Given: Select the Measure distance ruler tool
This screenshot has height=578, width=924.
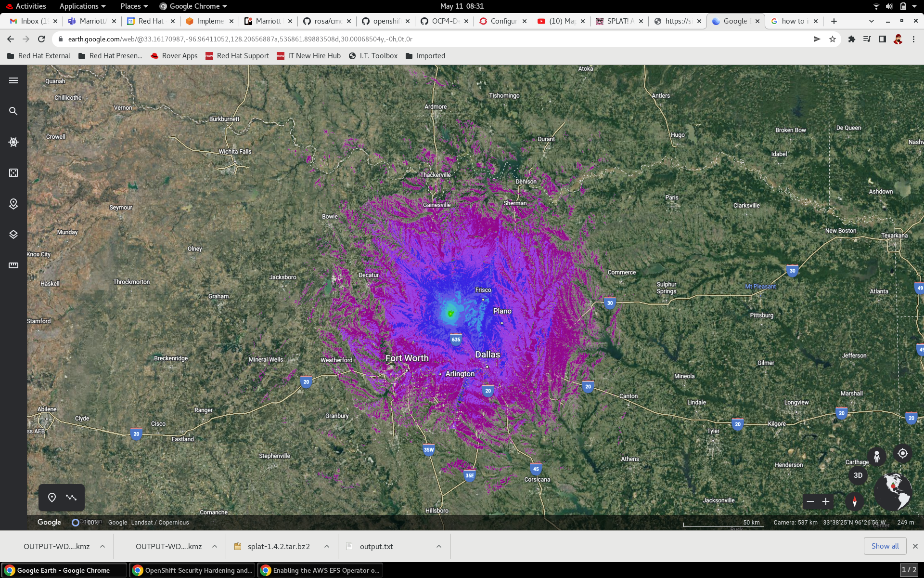Looking at the screenshot, I should (13, 265).
